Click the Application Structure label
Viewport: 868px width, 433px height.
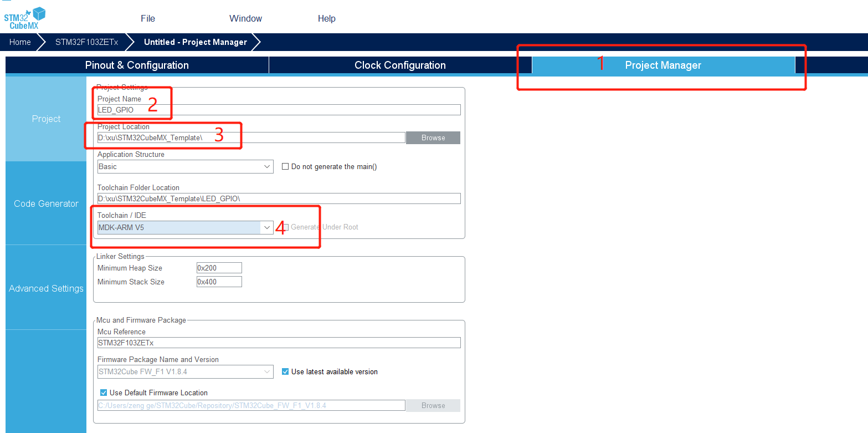tap(131, 154)
